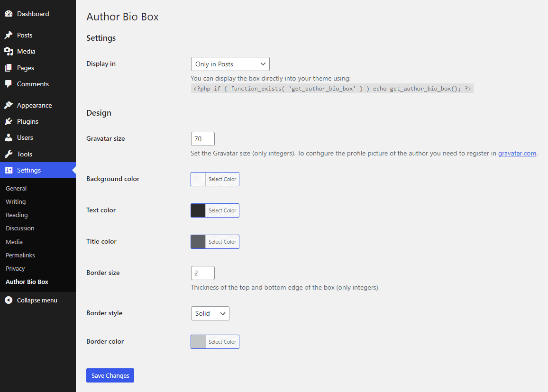The width and height of the screenshot is (548, 392).
Task: Click the Save Changes button
Action: (x=110, y=375)
